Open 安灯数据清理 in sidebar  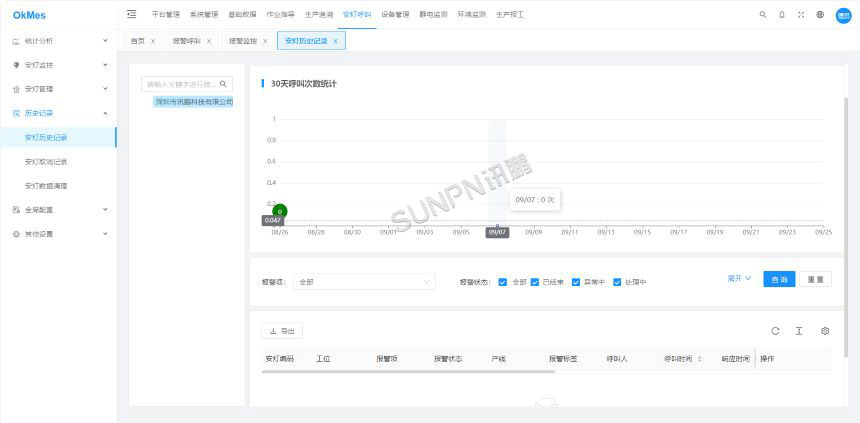click(x=46, y=186)
